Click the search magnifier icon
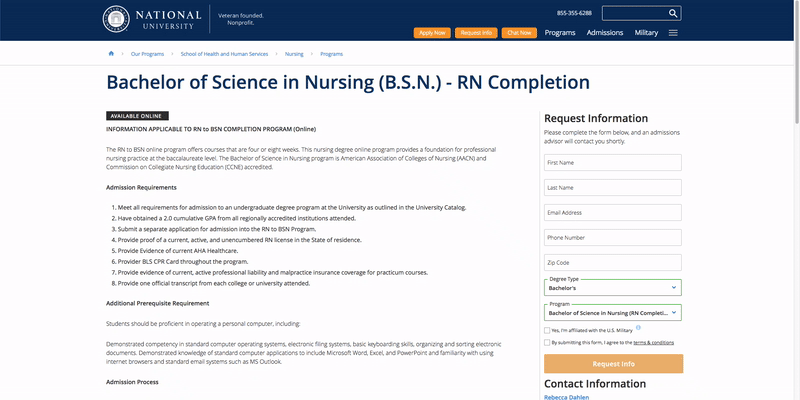Screen dimensions: 800x400 coord(673,13)
